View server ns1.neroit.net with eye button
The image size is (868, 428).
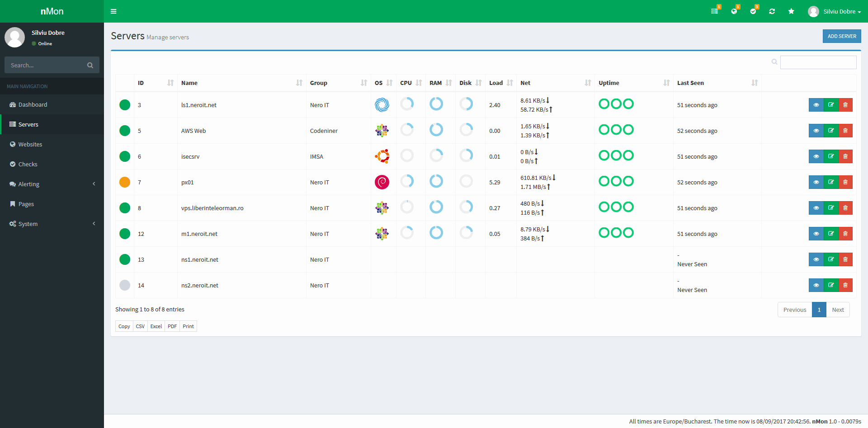(816, 259)
